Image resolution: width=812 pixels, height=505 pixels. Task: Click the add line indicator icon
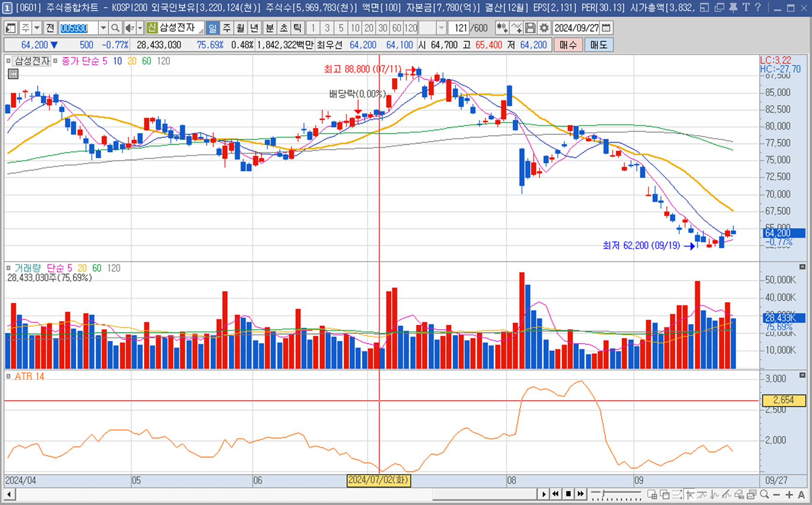(x=517, y=28)
